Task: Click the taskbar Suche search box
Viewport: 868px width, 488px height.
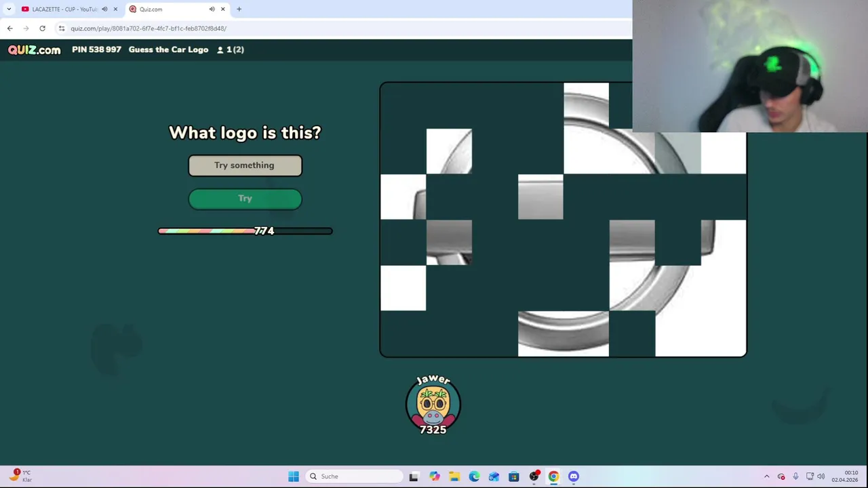Action: [x=353, y=476]
